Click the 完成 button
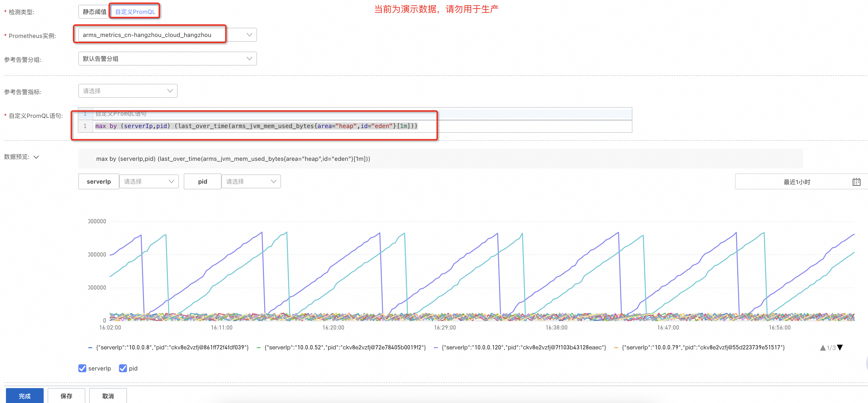Image resolution: width=868 pixels, height=403 pixels. (25, 396)
